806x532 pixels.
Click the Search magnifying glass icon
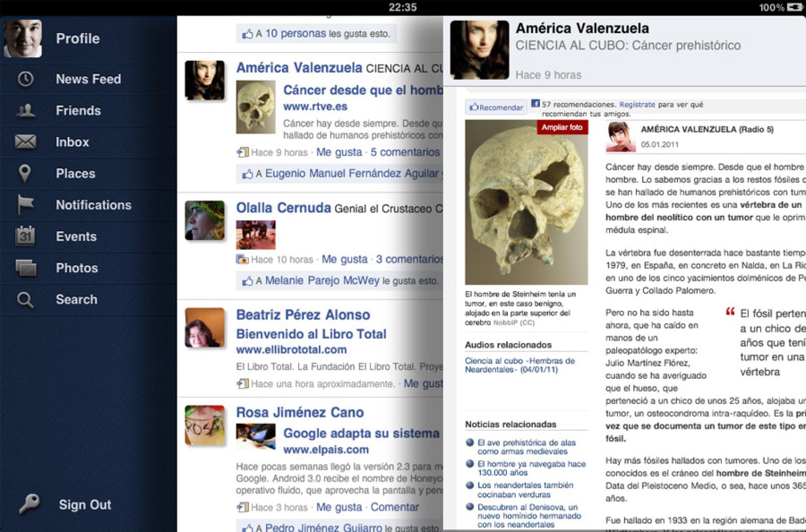point(25,300)
